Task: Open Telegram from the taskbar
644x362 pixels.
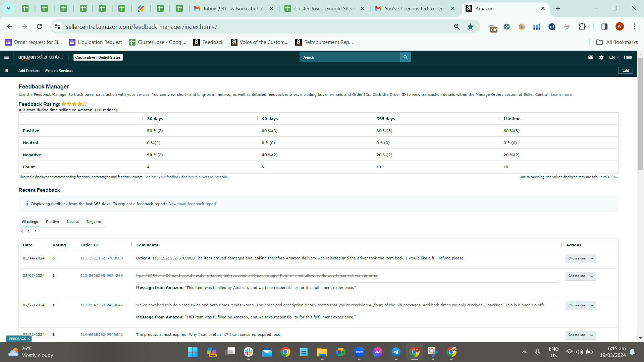Action: click(x=396, y=352)
